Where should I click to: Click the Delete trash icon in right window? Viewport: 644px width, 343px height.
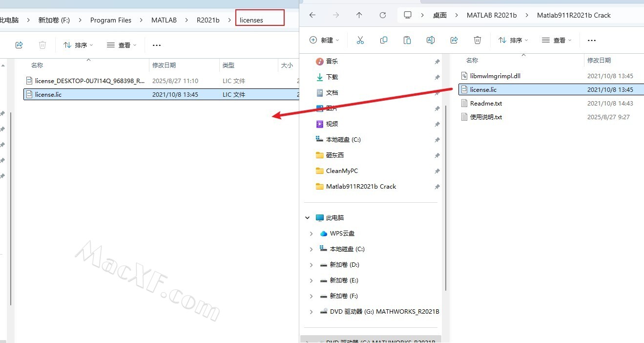(x=478, y=40)
